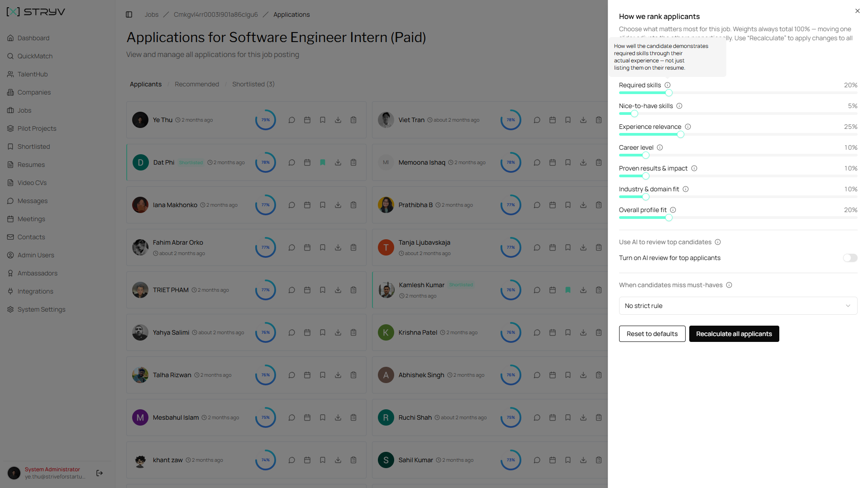Click Abhishek Singh's bookmark icon

tap(568, 375)
